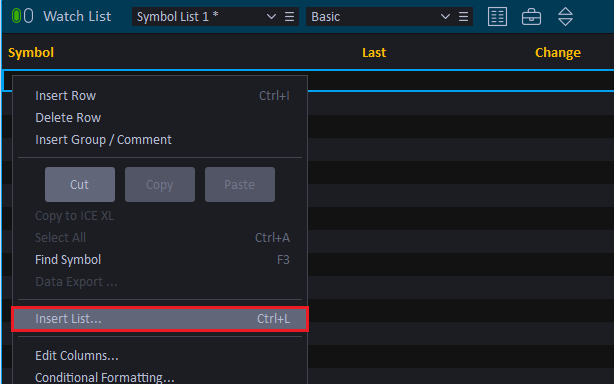Select highlighted Insert List... menu item
Viewport: 614px width, 384px height.
coord(160,319)
